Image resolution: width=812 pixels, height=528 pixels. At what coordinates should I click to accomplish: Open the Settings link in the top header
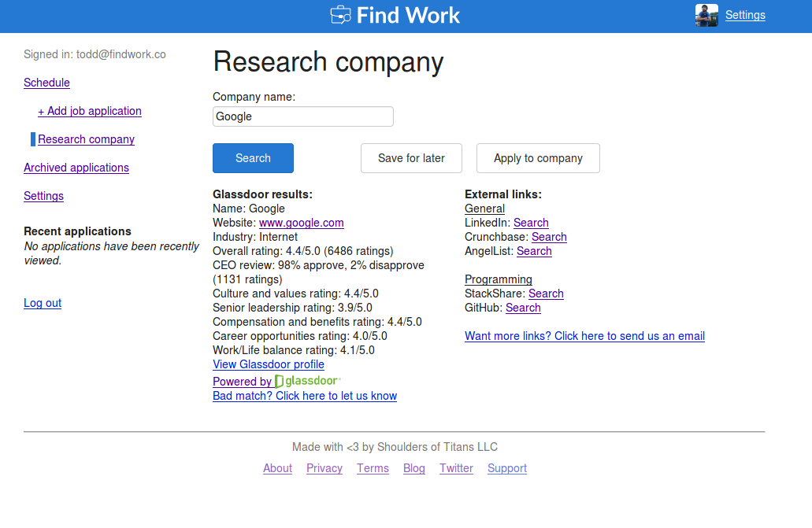[x=745, y=15]
